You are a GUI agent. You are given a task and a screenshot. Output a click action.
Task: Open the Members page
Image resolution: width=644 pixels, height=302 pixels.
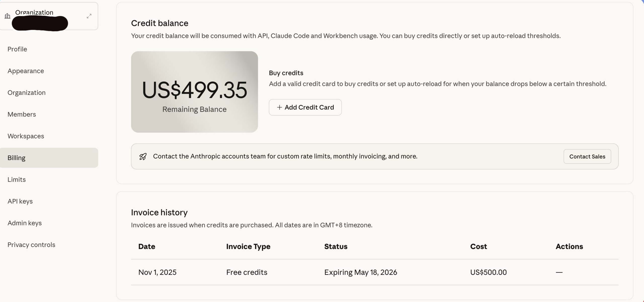coord(22,114)
